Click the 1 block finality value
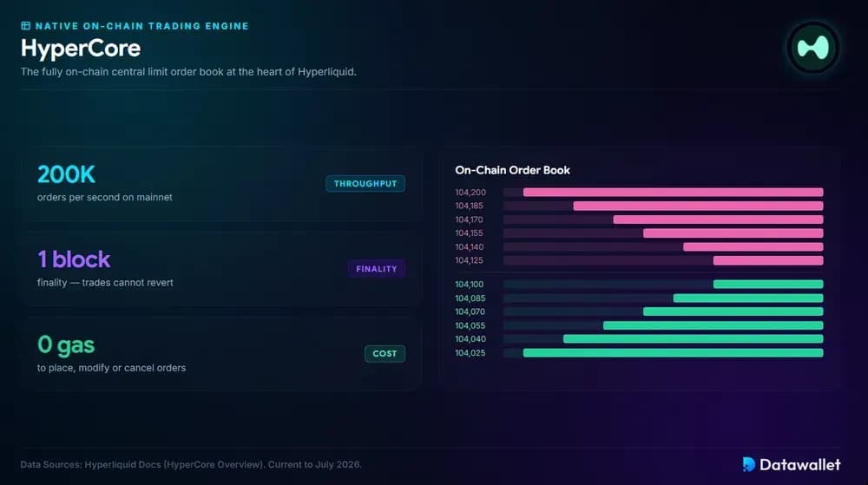This screenshot has width=868, height=485. click(74, 259)
